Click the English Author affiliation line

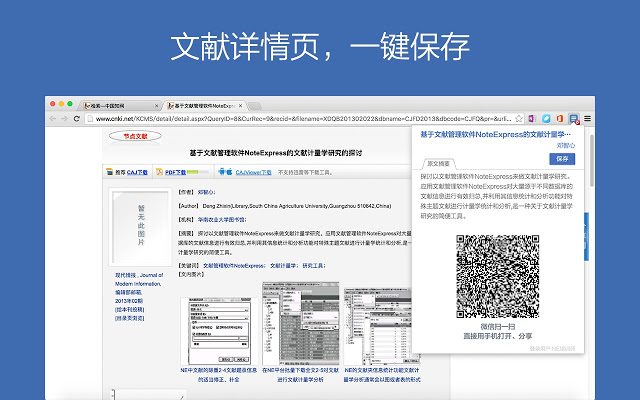[285, 206]
